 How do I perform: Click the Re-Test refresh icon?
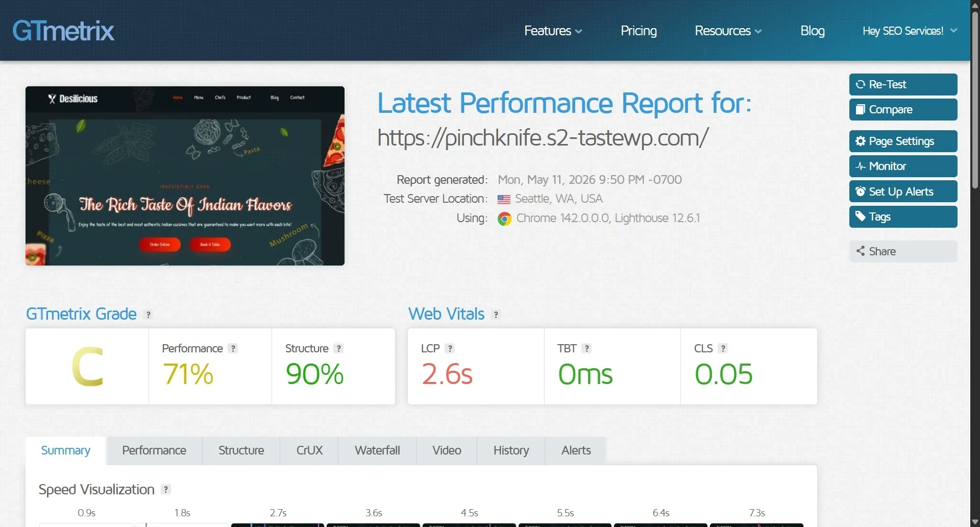861,84
